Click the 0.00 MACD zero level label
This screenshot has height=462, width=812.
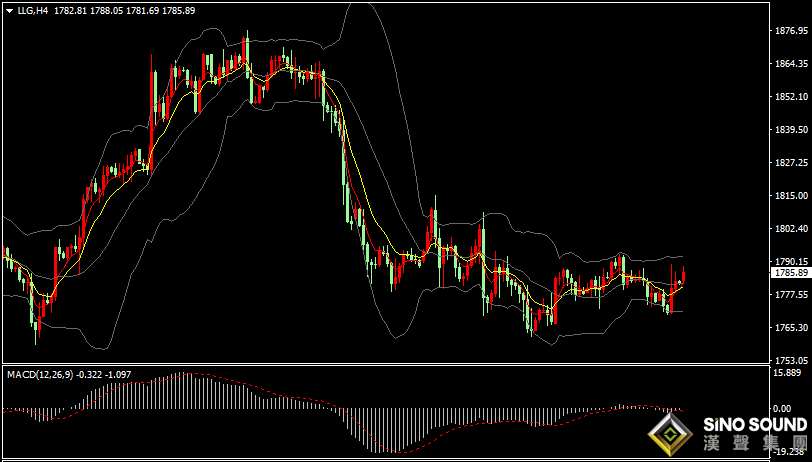tap(790, 408)
